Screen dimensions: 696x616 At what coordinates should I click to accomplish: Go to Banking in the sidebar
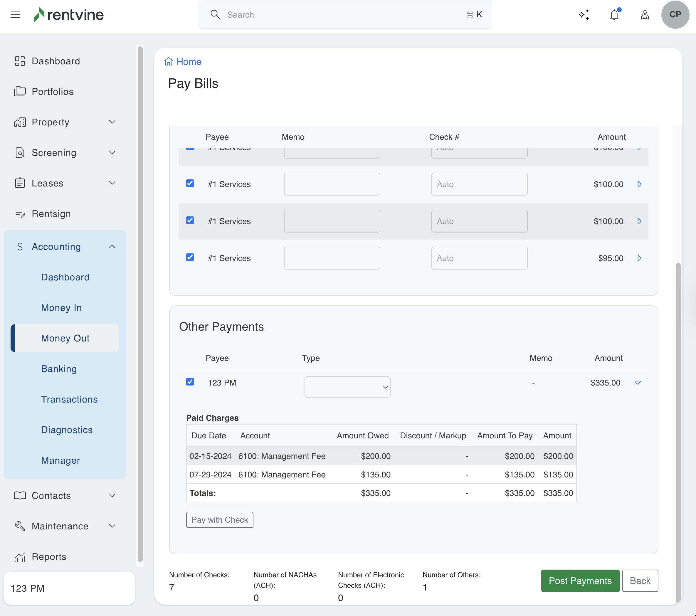tap(59, 369)
